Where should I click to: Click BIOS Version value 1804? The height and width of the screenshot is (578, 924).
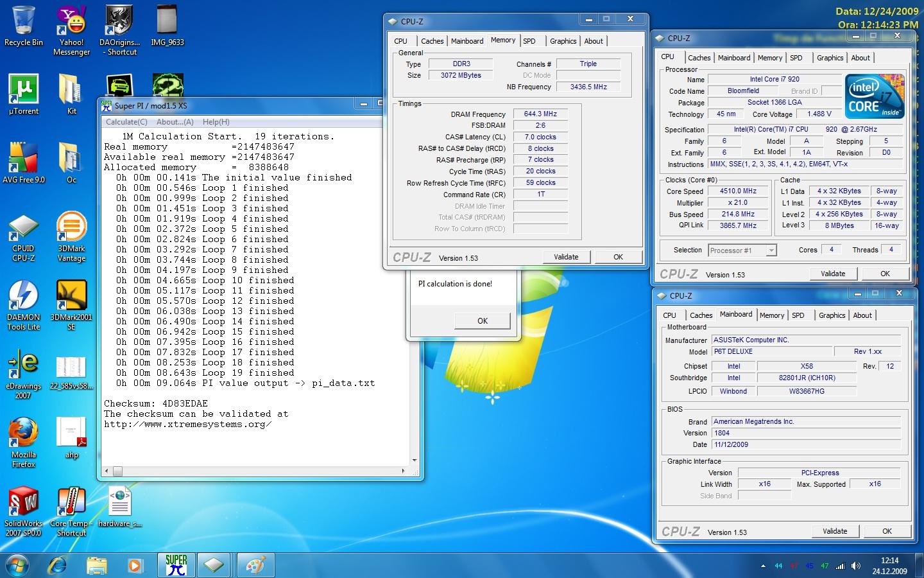tap(806, 433)
